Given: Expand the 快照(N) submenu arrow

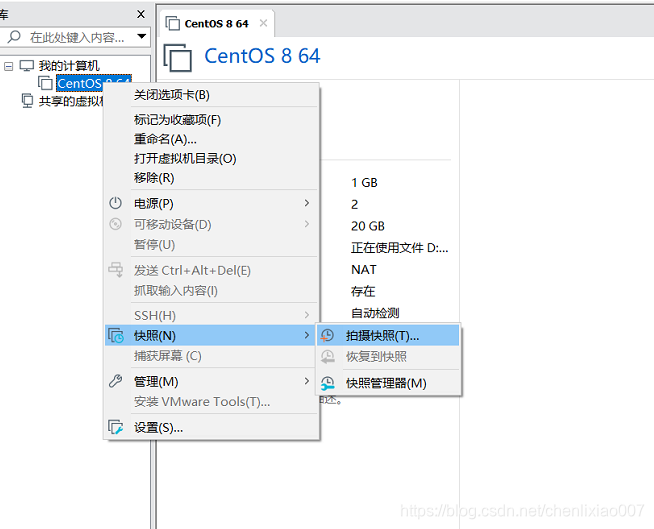Looking at the screenshot, I should click(307, 335).
